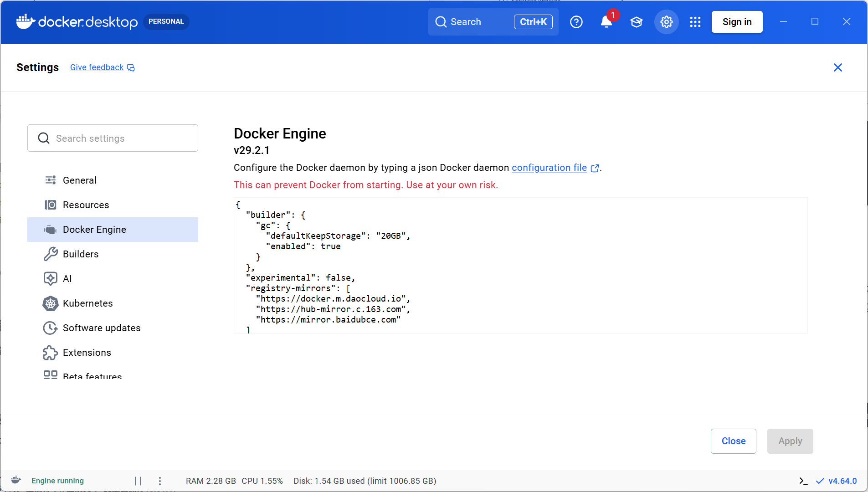Click the "experimental": false line
868x492 pixels.
[x=300, y=278]
